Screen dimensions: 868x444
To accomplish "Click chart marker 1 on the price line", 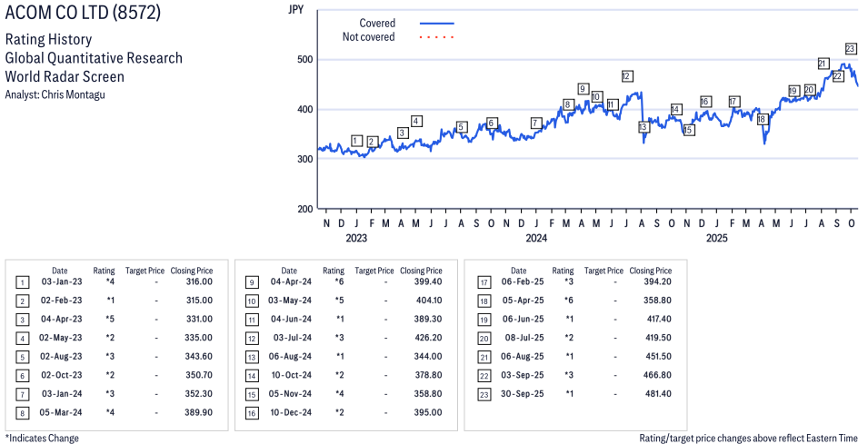I will pyautogui.click(x=356, y=140).
